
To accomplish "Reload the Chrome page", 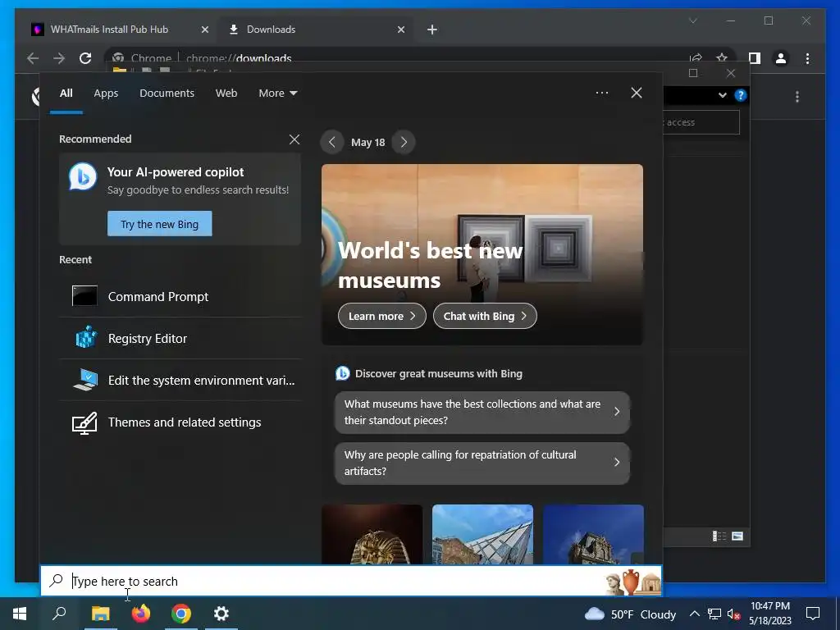I will pos(85,58).
